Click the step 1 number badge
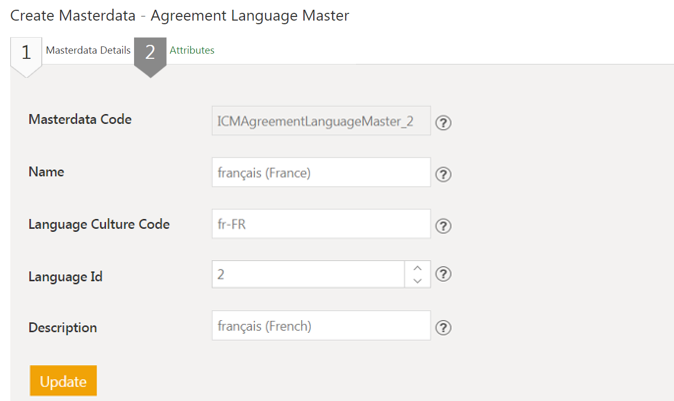674x401 pixels. click(x=26, y=54)
